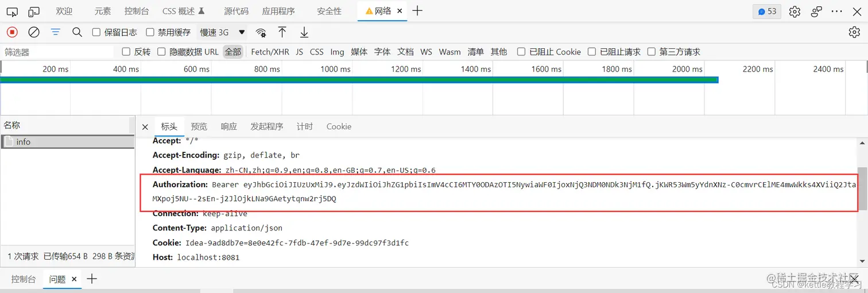Select the Timing tab
The width and height of the screenshot is (868, 293).
305,126
